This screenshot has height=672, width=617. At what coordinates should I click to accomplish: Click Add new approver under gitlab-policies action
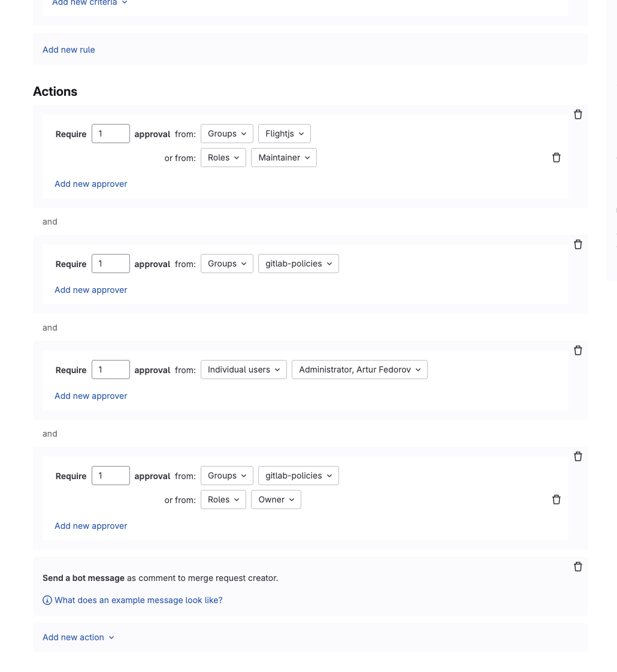(90, 290)
